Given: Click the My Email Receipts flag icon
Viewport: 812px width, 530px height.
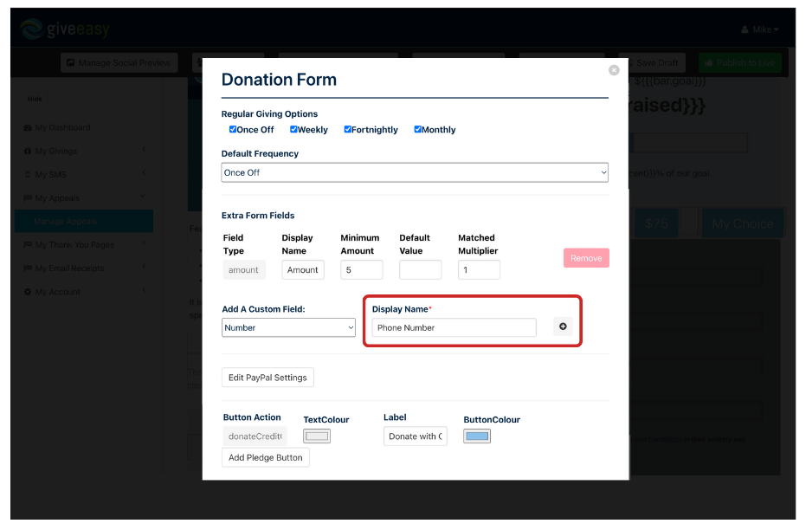Looking at the screenshot, I should click(x=28, y=268).
